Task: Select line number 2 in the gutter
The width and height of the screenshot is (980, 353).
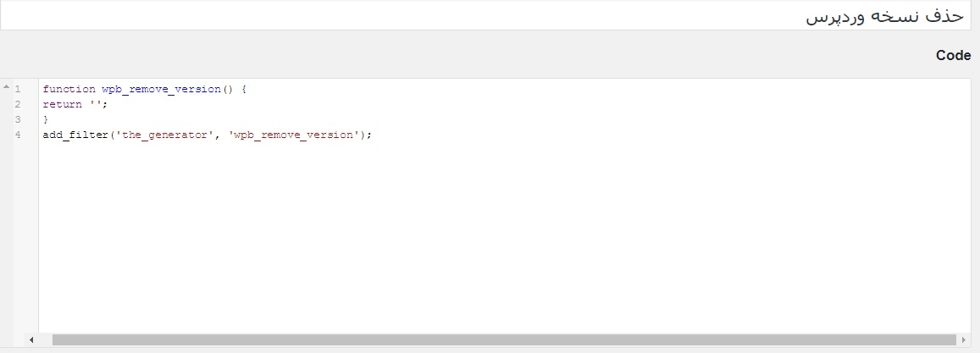Action: click(18, 104)
